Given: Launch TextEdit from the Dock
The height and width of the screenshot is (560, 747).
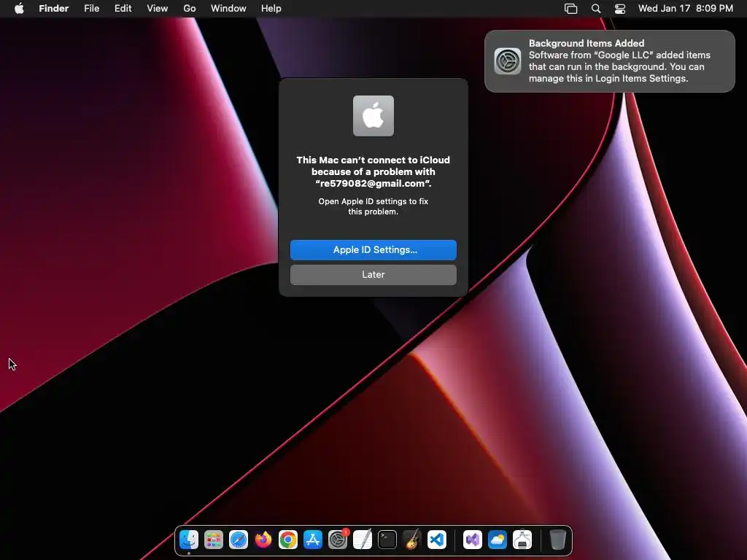Looking at the screenshot, I should tap(362, 540).
